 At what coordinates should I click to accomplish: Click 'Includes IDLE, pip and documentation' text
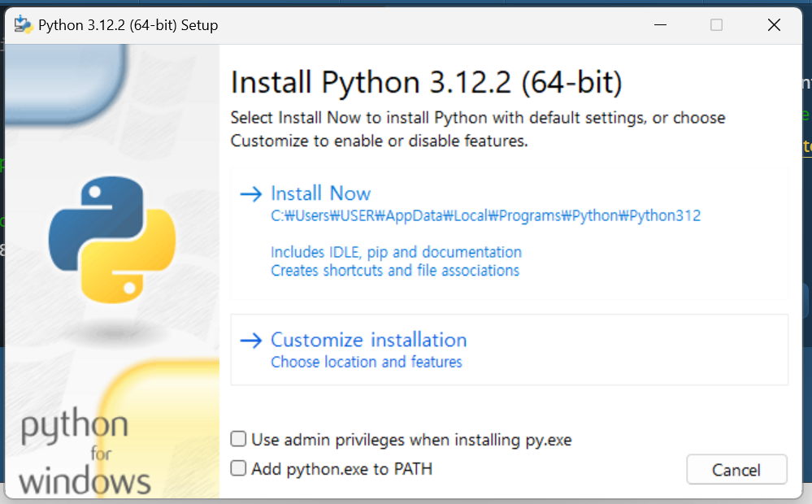(x=396, y=252)
